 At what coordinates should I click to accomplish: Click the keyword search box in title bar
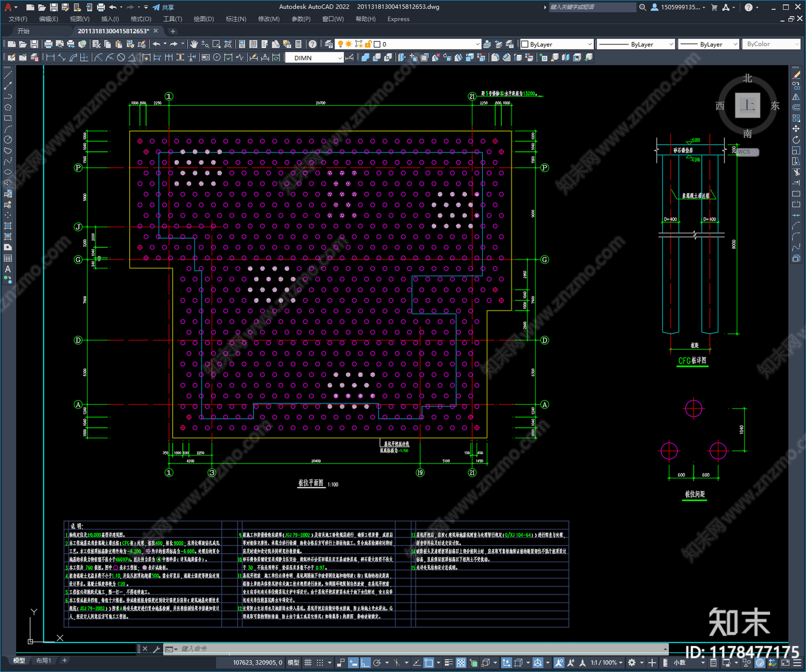592,7
